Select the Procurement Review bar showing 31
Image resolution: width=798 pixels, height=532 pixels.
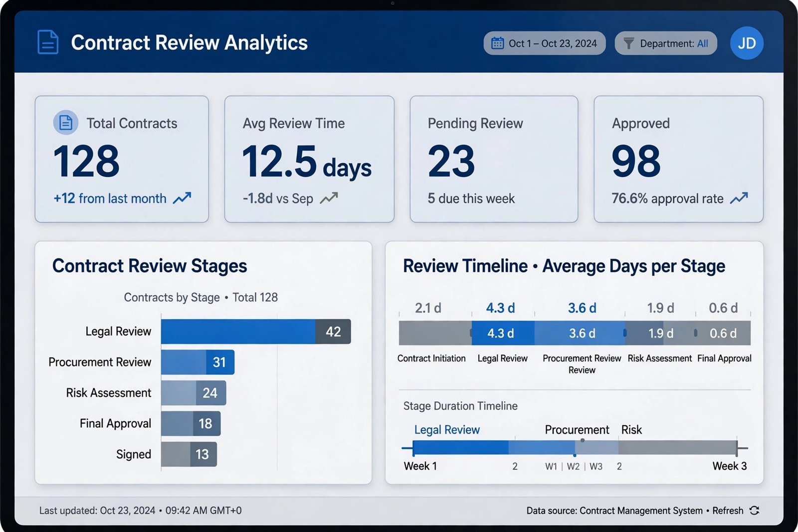point(198,362)
